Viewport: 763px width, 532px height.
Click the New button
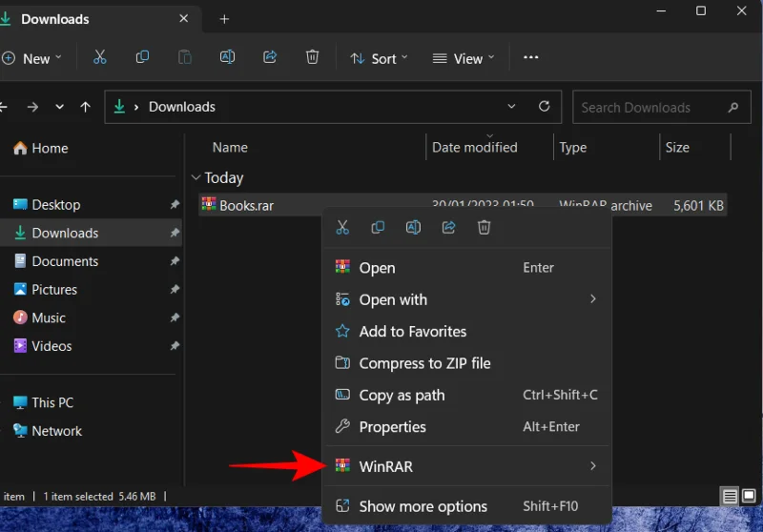click(31, 58)
